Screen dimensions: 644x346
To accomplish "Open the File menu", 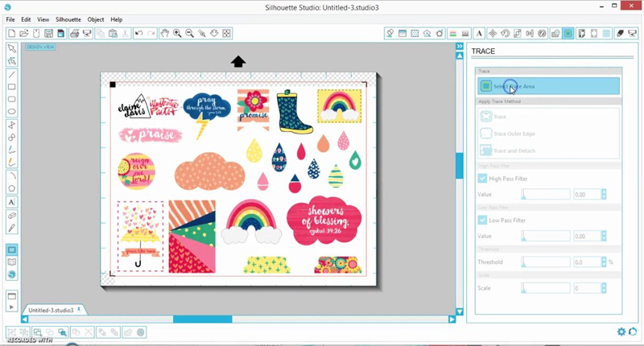I will (10, 19).
